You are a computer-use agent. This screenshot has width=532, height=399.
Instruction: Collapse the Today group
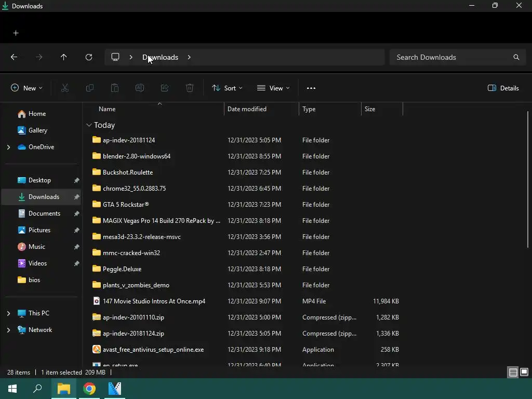click(89, 125)
